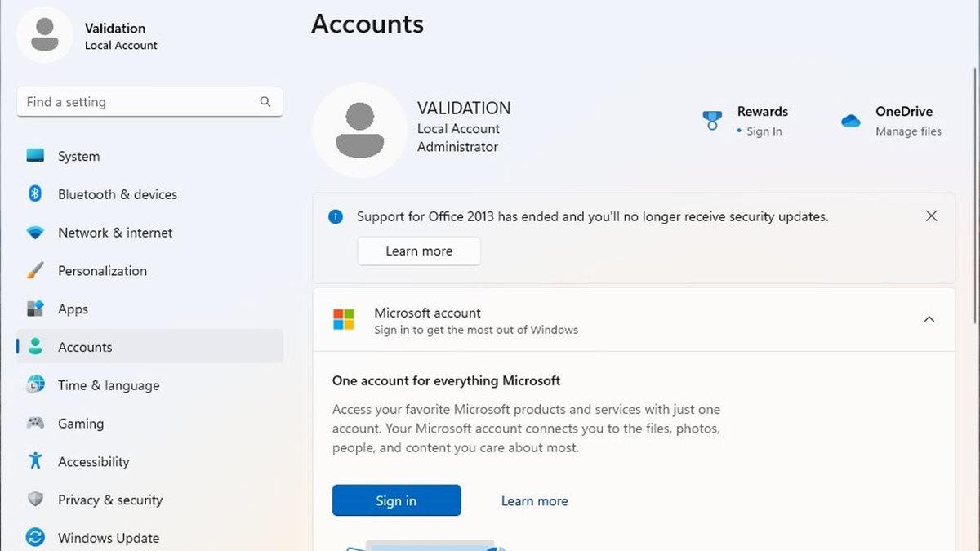
Task: Click the Microsoft Rewards trophy icon
Action: (711, 119)
